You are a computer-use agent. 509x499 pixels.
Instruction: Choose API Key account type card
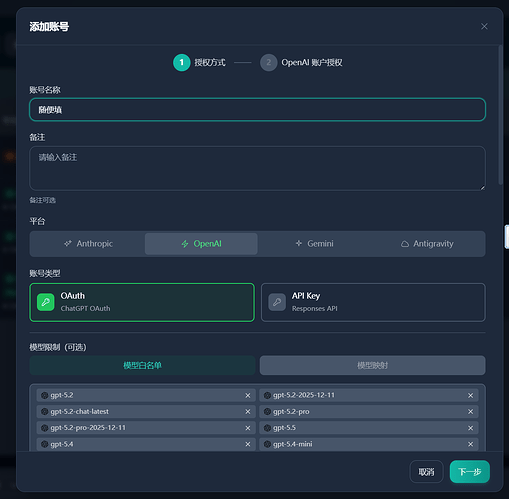(x=373, y=302)
